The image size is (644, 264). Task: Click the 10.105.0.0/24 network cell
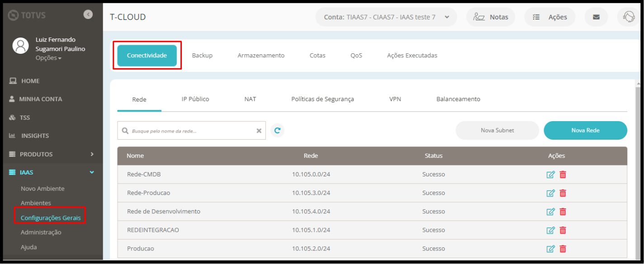coord(311,174)
